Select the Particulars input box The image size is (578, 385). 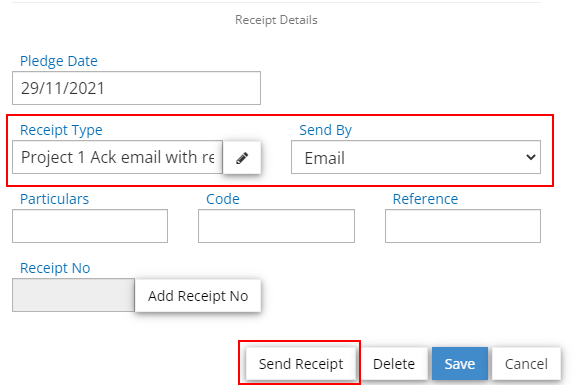pyautogui.click(x=90, y=226)
